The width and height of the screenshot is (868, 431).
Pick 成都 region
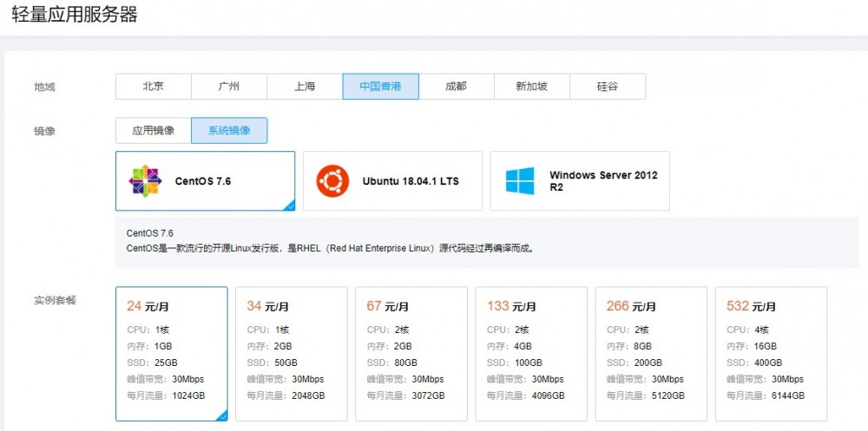pos(456,87)
